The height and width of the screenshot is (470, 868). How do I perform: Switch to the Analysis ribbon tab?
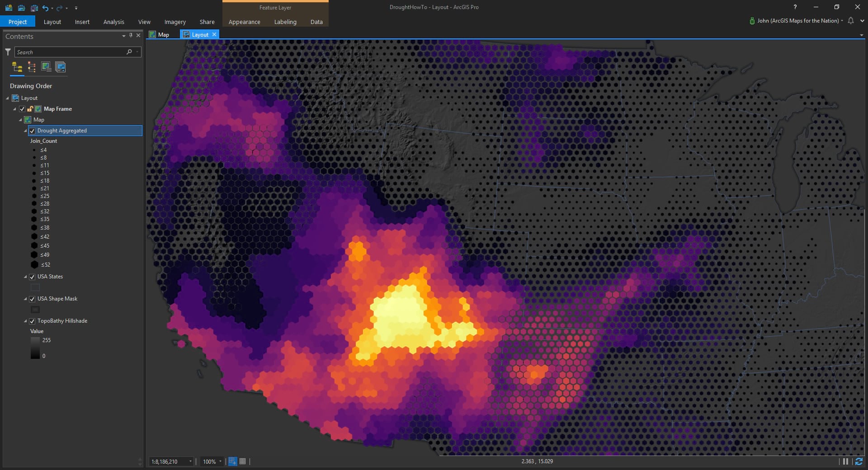click(114, 22)
